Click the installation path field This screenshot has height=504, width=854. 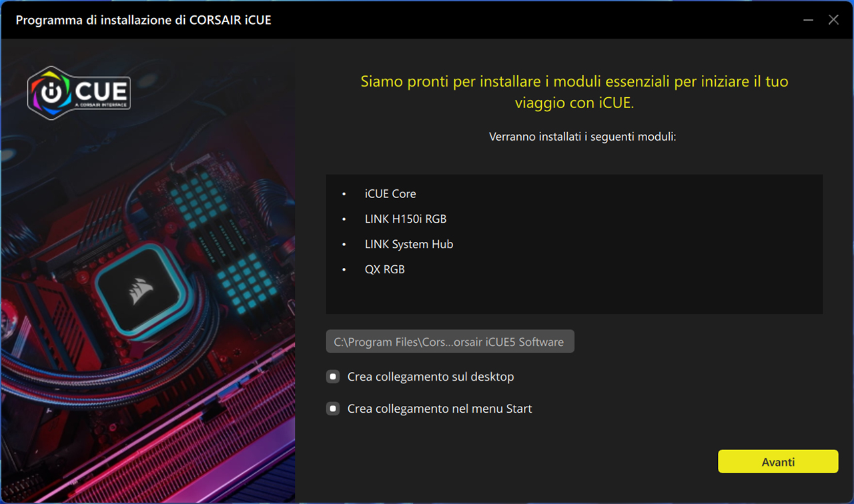[x=450, y=341]
